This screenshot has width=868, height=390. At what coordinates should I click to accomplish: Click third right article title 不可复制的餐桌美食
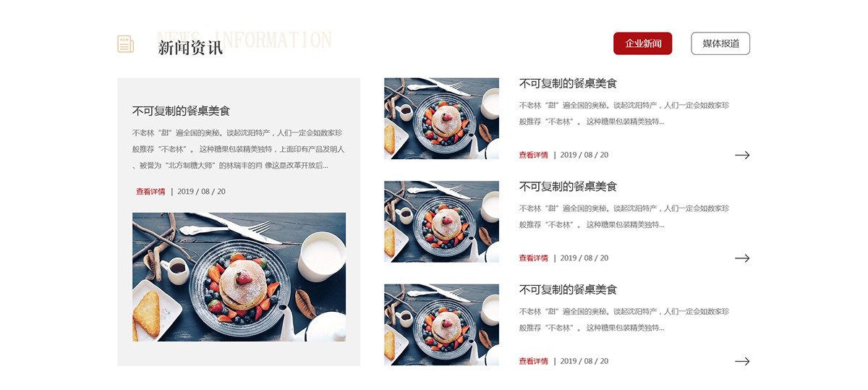point(568,289)
